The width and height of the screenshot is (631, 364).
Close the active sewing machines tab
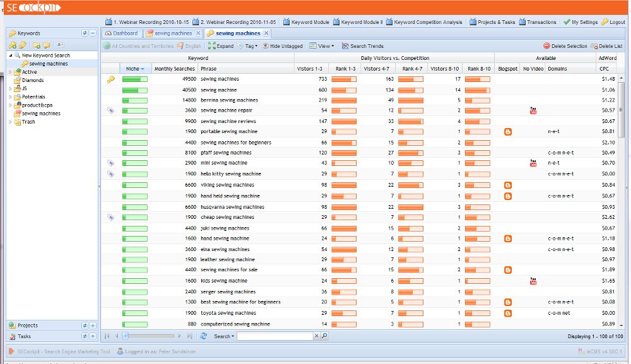266,33
